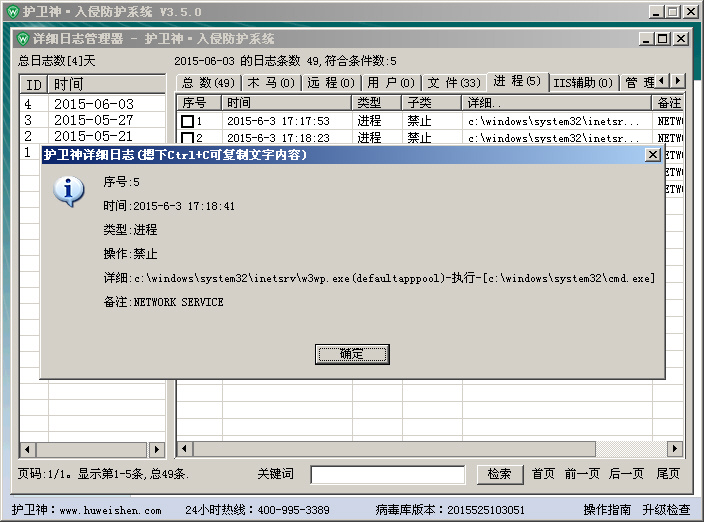The height and width of the screenshot is (522, 704).
Task: Tick the checkbox for log row 1
Action: [188, 121]
